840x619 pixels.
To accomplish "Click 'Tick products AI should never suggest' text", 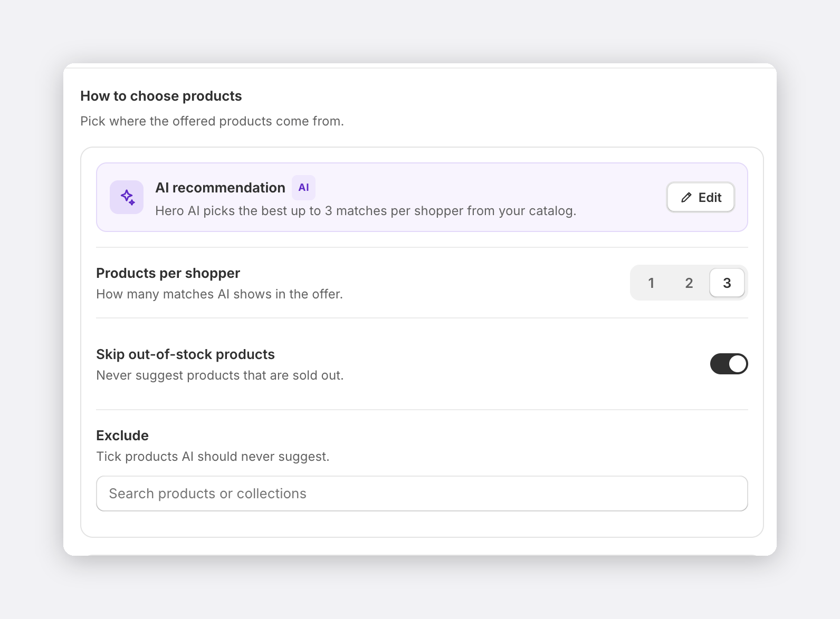I will pos(213,457).
